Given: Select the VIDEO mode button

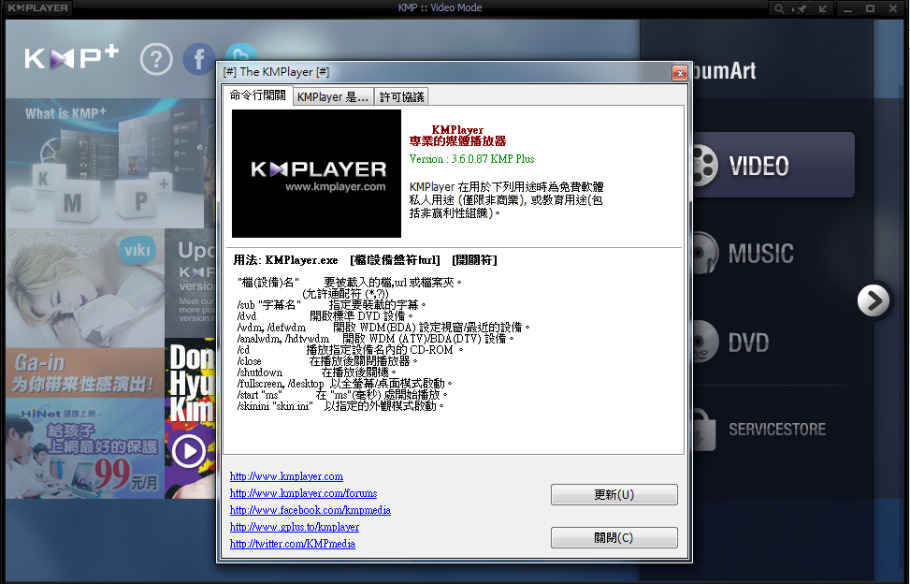Looking at the screenshot, I should pyautogui.click(x=773, y=165).
